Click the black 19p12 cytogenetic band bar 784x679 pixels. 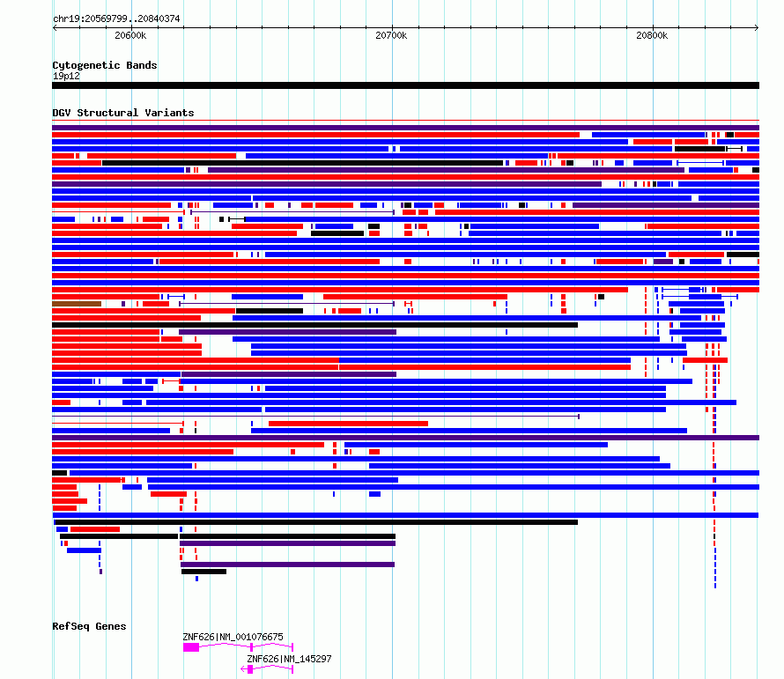pyautogui.click(x=405, y=85)
